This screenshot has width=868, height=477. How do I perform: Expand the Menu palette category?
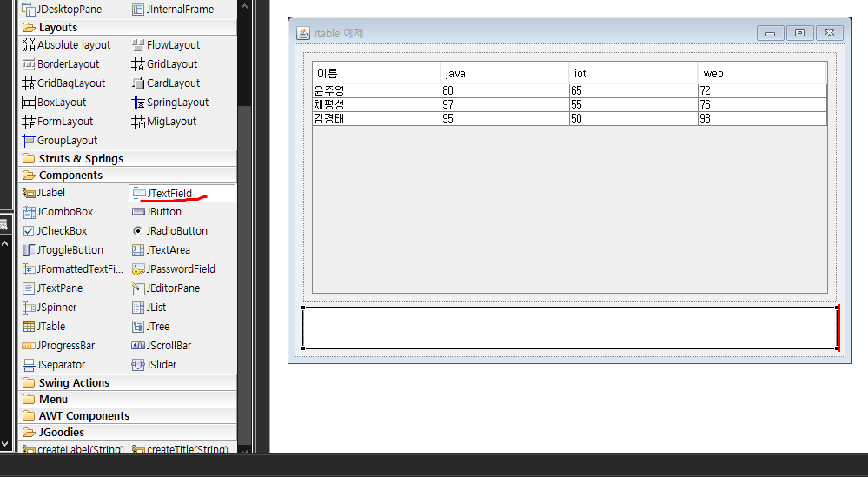pos(128,400)
